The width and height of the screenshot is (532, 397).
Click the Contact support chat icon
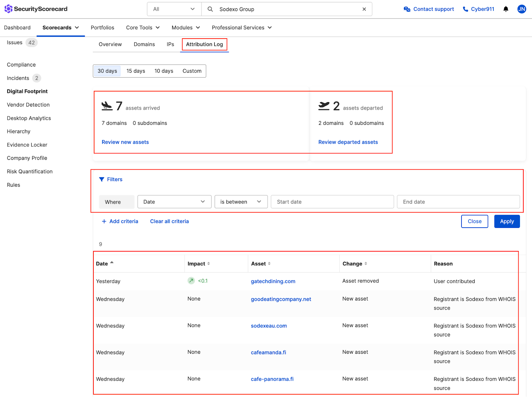[x=407, y=9]
